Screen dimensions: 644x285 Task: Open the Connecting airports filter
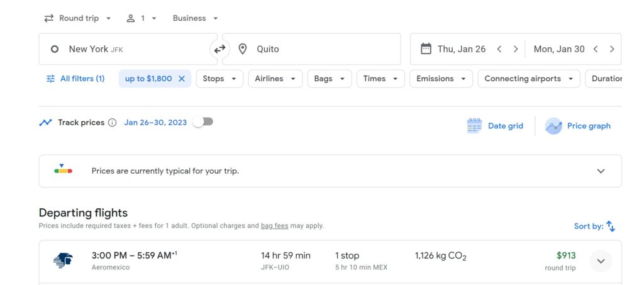click(x=528, y=79)
